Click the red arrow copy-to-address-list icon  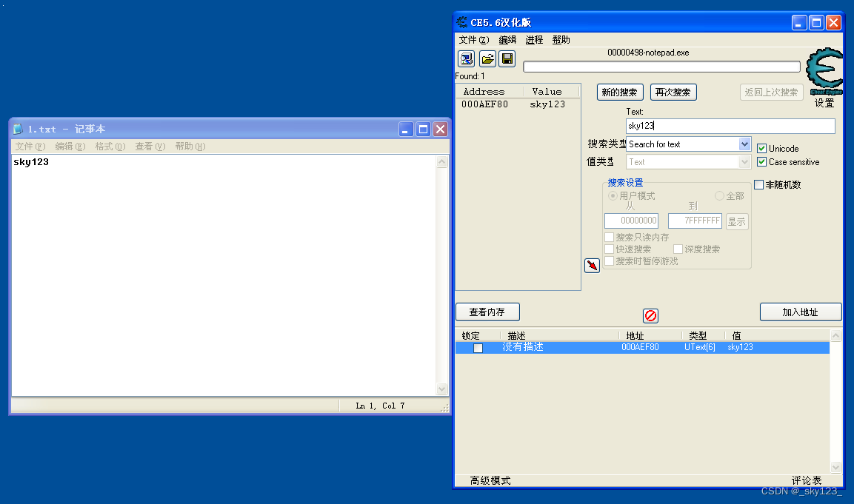click(x=592, y=266)
